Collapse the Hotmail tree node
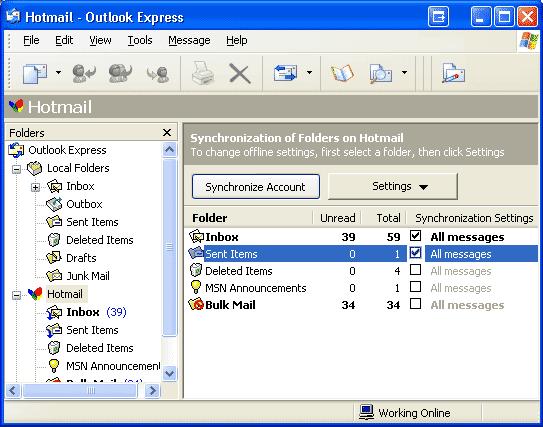Screen dimensions: 543x427 pyautogui.click(x=16, y=295)
